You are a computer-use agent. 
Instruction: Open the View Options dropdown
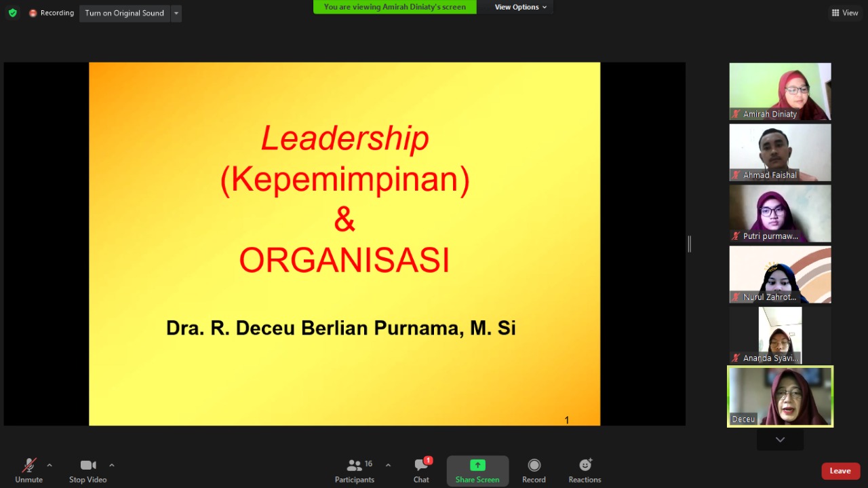518,7
